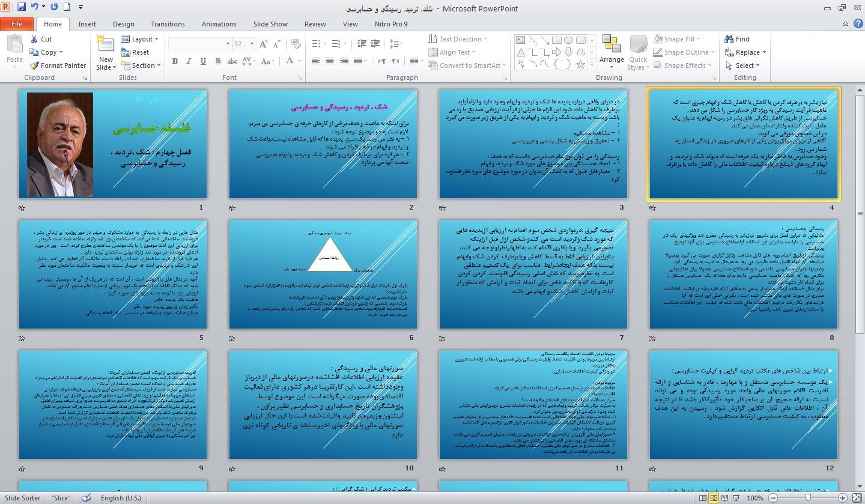Switch to Normal view in status bar

click(x=702, y=498)
